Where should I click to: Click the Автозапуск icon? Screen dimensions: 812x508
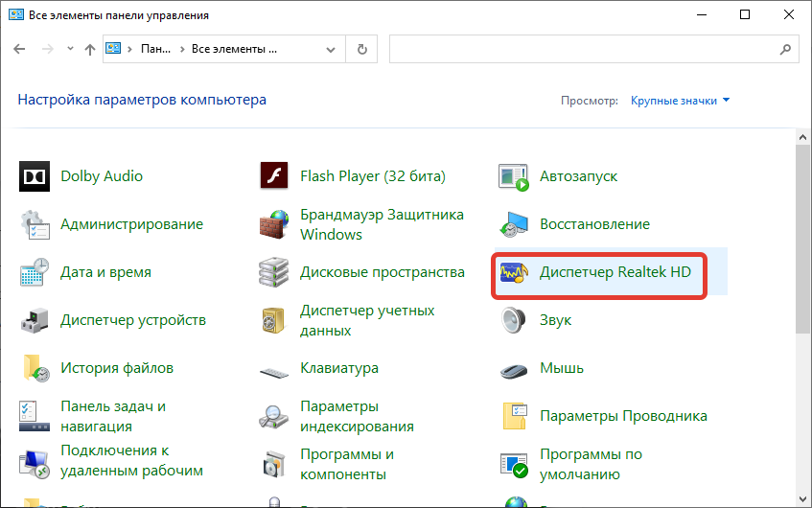(514, 176)
